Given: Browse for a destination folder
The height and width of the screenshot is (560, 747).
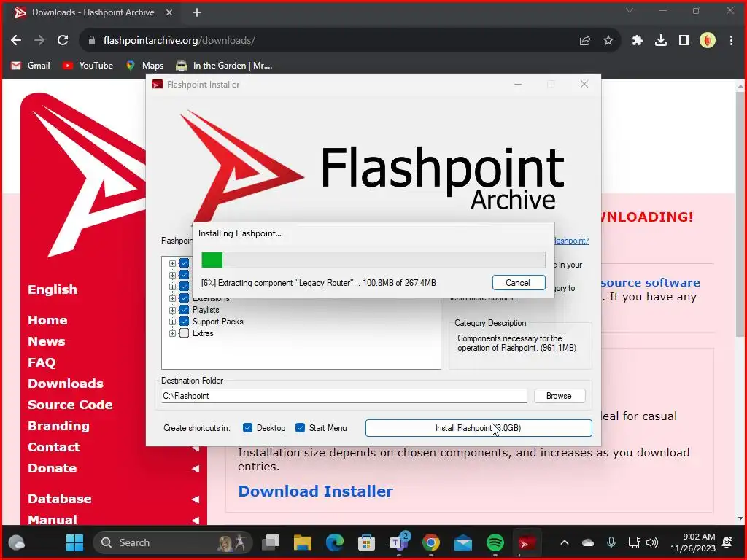Looking at the screenshot, I should tap(560, 396).
